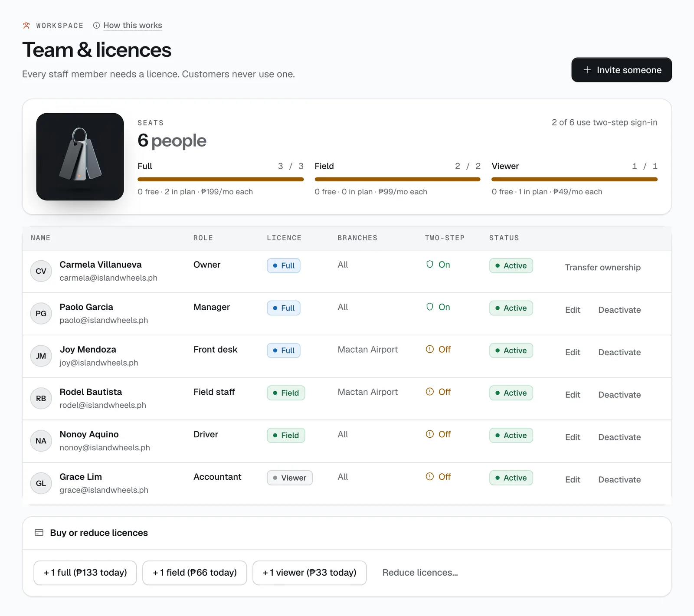The image size is (694, 616).
Task: Click the Full licence badge for Joy Mendoza
Action: (x=284, y=351)
